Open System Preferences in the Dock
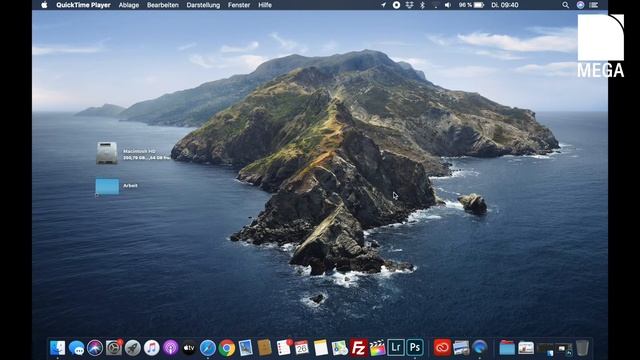 (x=114, y=348)
